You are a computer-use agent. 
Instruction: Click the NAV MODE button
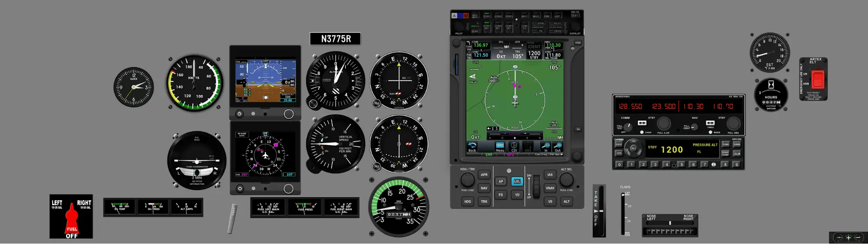click(x=710, y=132)
